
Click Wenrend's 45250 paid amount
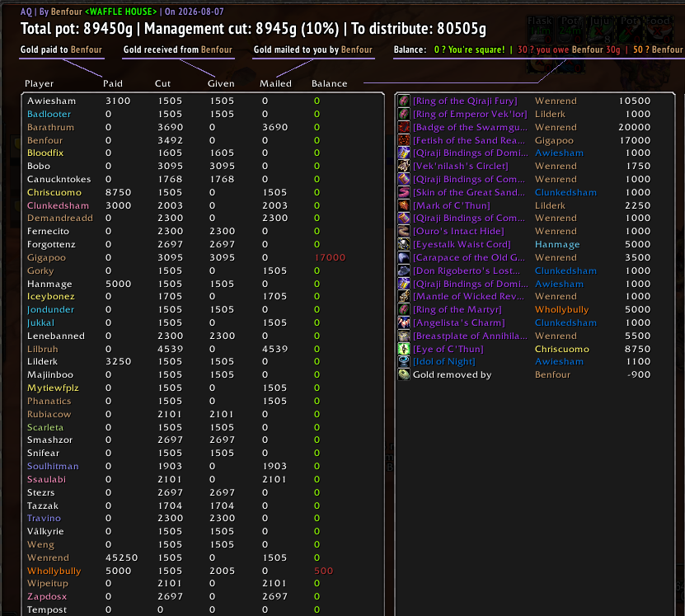point(121,557)
